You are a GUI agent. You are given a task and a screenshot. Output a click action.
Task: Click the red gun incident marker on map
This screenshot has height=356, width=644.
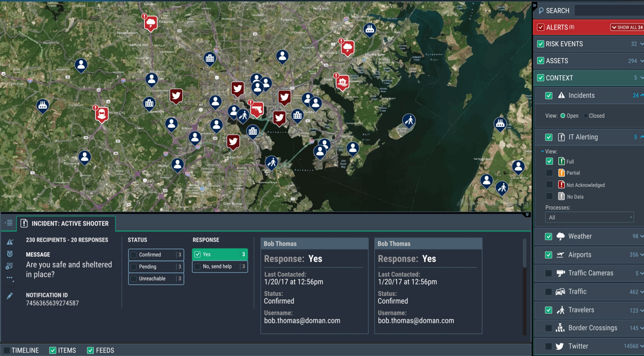(x=257, y=109)
